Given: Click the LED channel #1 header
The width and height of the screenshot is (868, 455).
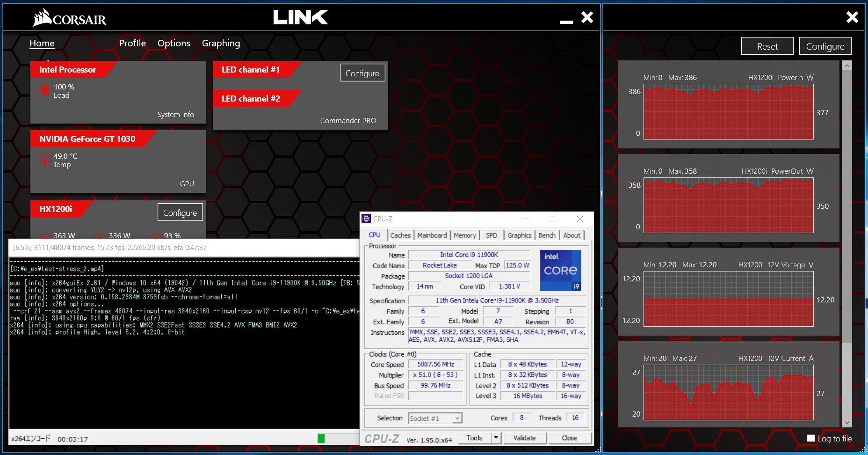Looking at the screenshot, I should click(x=251, y=69).
